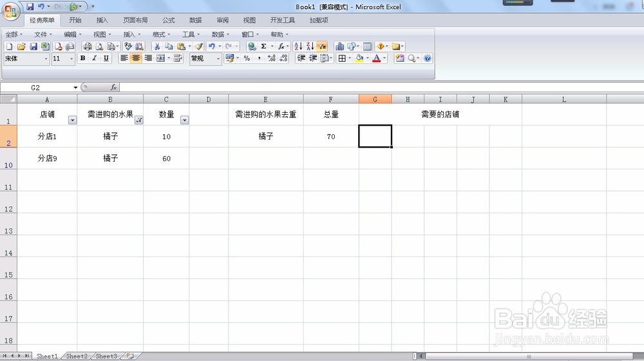Image resolution: width=644 pixels, height=361 pixels.
Task: Insert a hyperlink using the globe icon
Action: click(252, 46)
